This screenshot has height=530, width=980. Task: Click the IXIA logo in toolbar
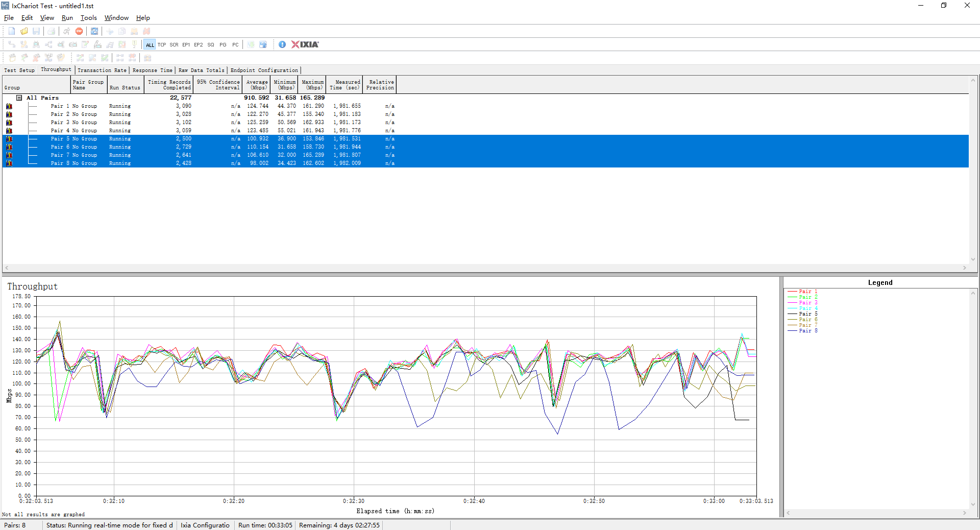pos(305,44)
